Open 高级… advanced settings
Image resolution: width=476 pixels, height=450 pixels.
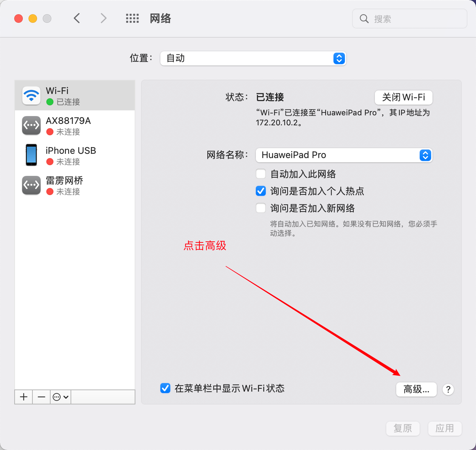tap(416, 389)
